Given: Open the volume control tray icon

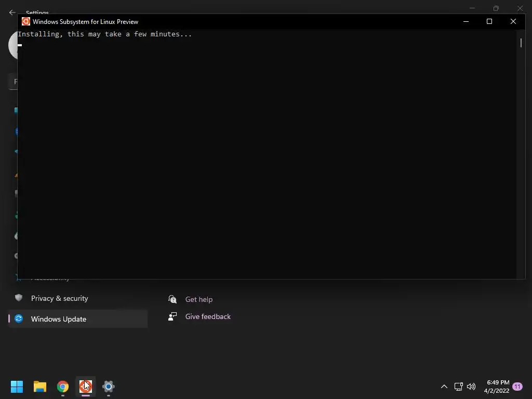Looking at the screenshot, I should point(471,387).
